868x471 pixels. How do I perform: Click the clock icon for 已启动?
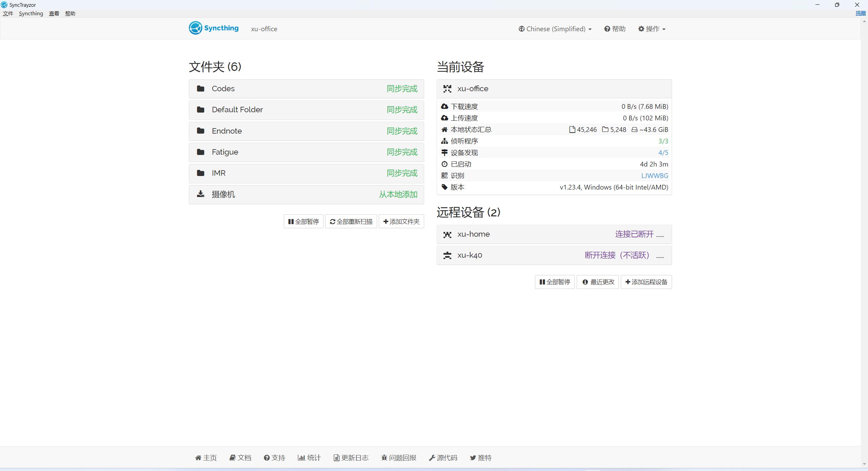[x=445, y=164]
